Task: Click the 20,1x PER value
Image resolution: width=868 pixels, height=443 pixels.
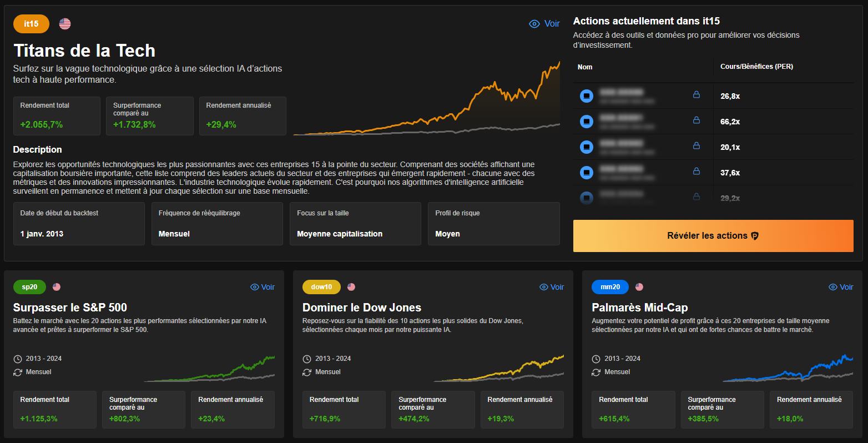Action: (730, 147)
